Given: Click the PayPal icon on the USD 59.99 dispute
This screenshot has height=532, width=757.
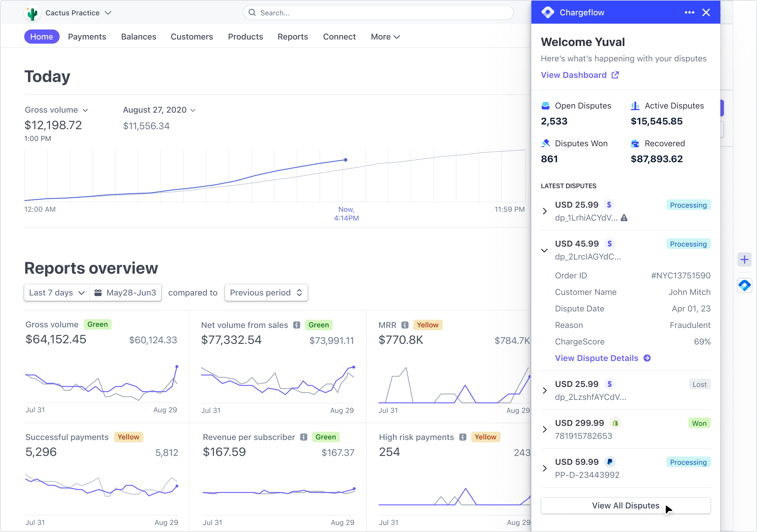Looking at the screenshot, I should tap(610, 462).
